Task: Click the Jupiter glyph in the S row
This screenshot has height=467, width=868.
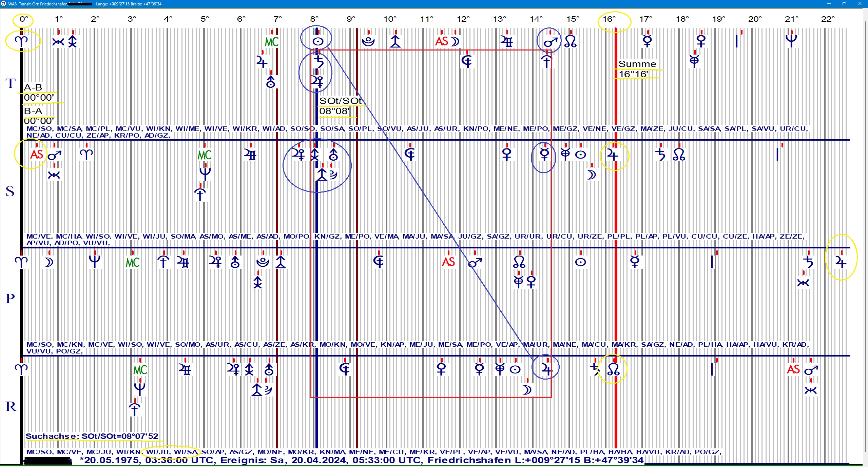Action: click(x=613, y=155)
